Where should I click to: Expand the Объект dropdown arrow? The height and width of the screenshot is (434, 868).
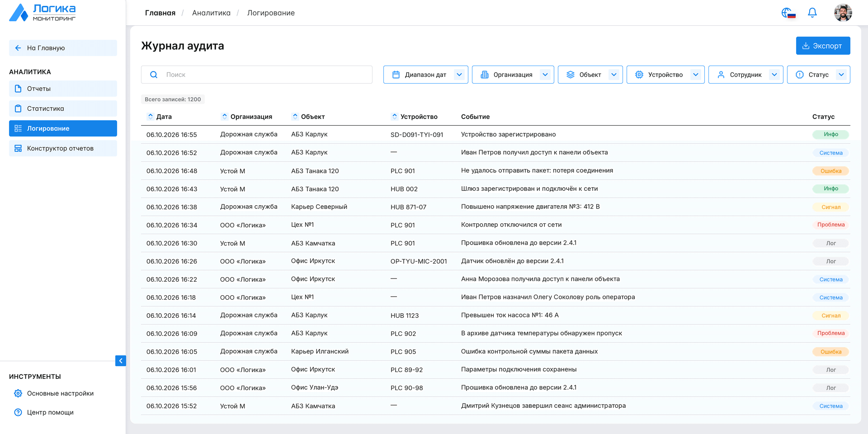[x=614, y=75]
